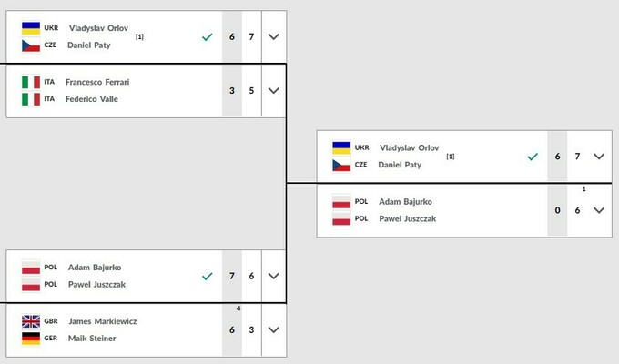Expand Markiewicz/Steiner match details chevron

click(273, 329)
